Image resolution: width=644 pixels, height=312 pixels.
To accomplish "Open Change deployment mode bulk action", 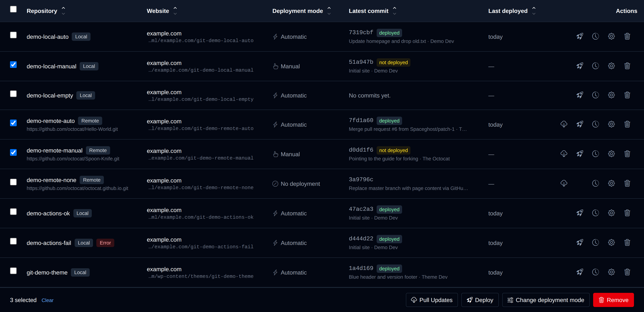I will pyautogui.click(x=546, y=300).
